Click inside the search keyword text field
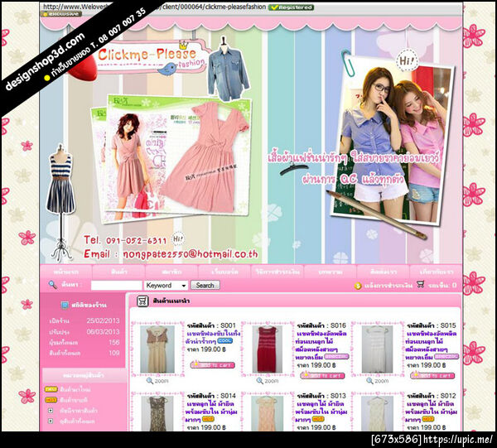The image size is (497, 448). coord(117,286)
